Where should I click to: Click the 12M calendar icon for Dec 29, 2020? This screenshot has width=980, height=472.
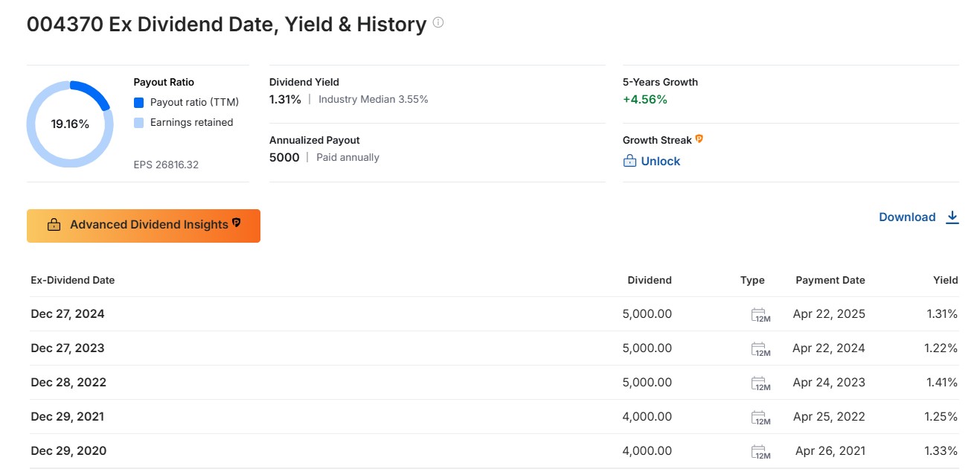click(x=760, y=452)
